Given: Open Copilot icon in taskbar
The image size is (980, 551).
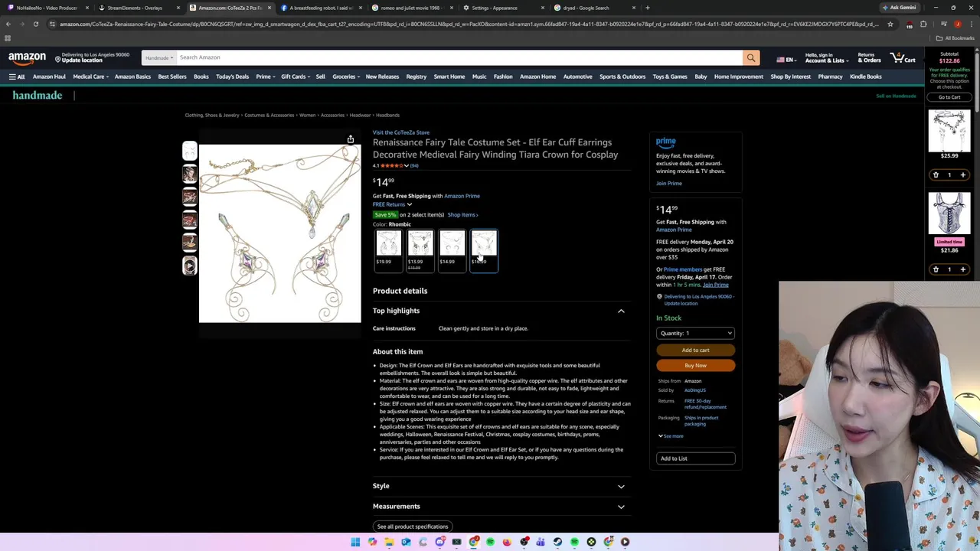Looking at the screenshot, I should tap(372, 542).
